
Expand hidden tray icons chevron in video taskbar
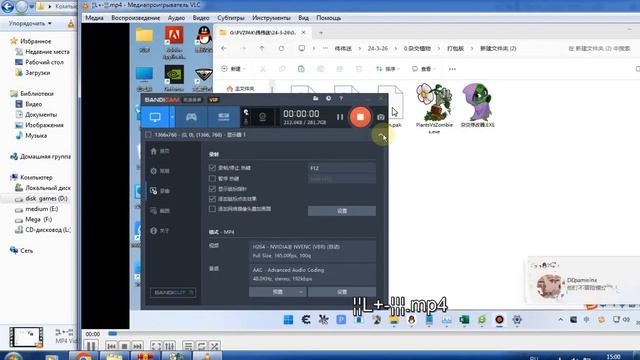coord(560,320)
